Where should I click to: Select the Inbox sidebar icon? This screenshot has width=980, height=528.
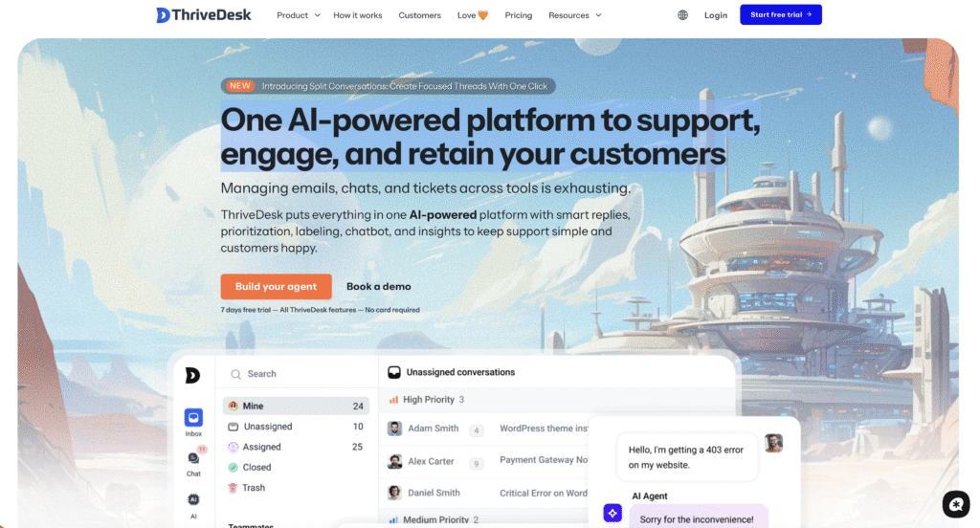[193, 417]
